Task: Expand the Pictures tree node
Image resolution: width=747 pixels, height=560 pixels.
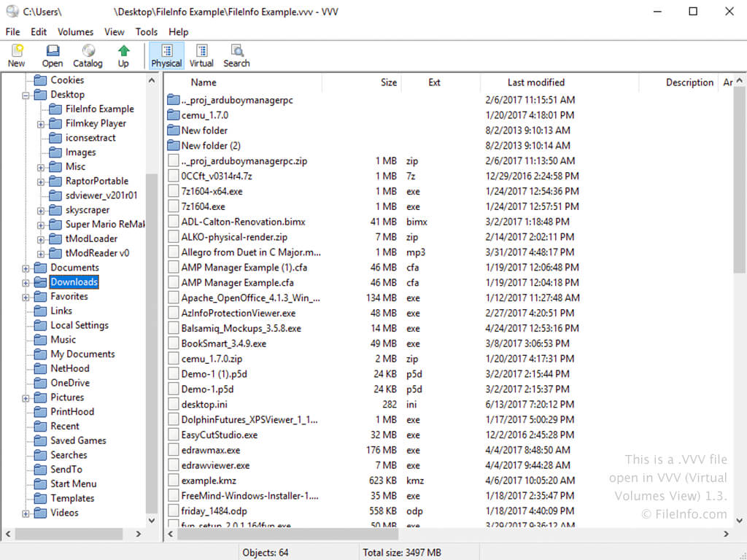Action: pos(26,398)
